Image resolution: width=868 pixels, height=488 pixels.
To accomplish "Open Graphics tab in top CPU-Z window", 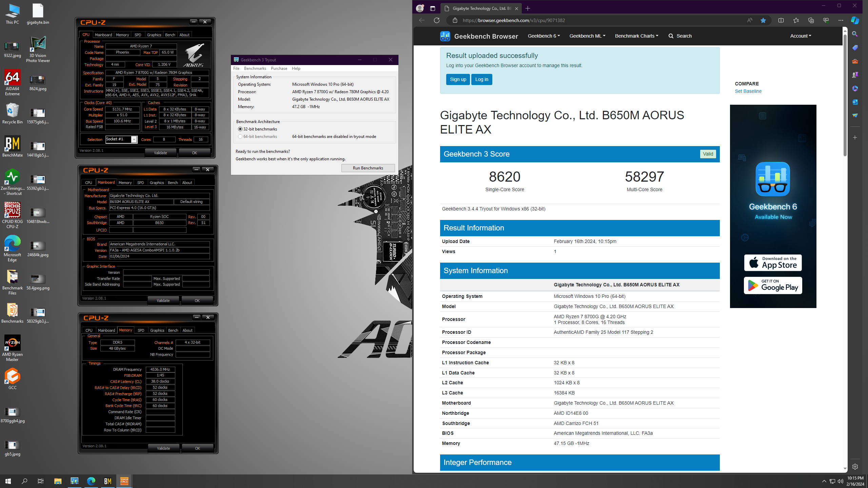I will (154, 35).
